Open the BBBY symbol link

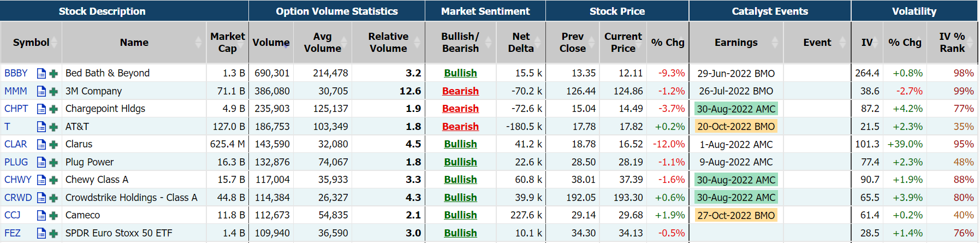(x=16, y=73)
